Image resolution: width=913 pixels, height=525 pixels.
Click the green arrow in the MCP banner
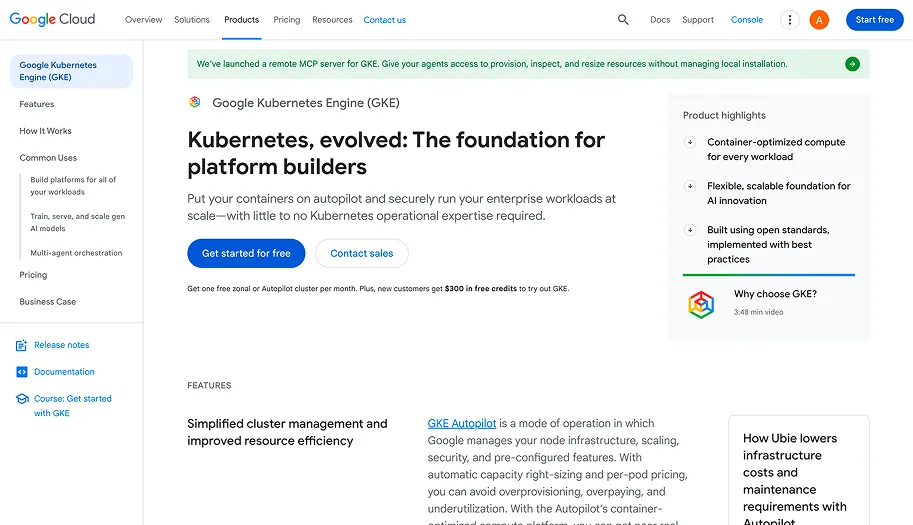click(x=852, y=64)
